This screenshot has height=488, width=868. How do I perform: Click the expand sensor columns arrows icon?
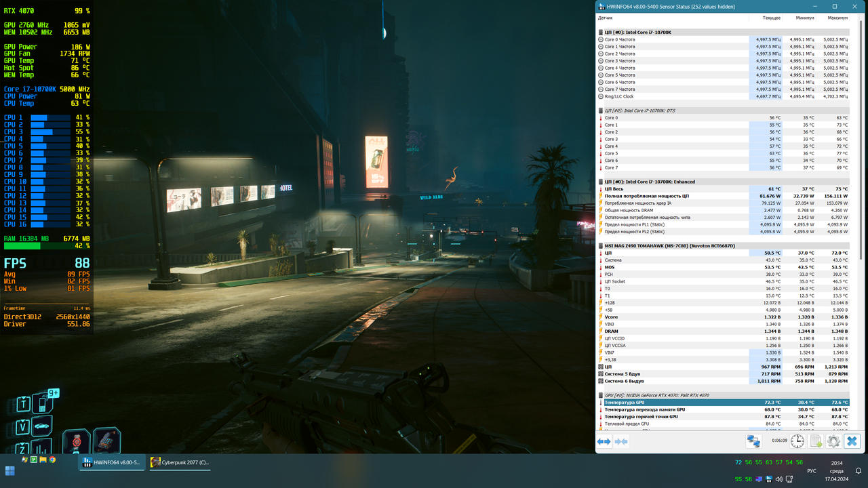(604, 441)
